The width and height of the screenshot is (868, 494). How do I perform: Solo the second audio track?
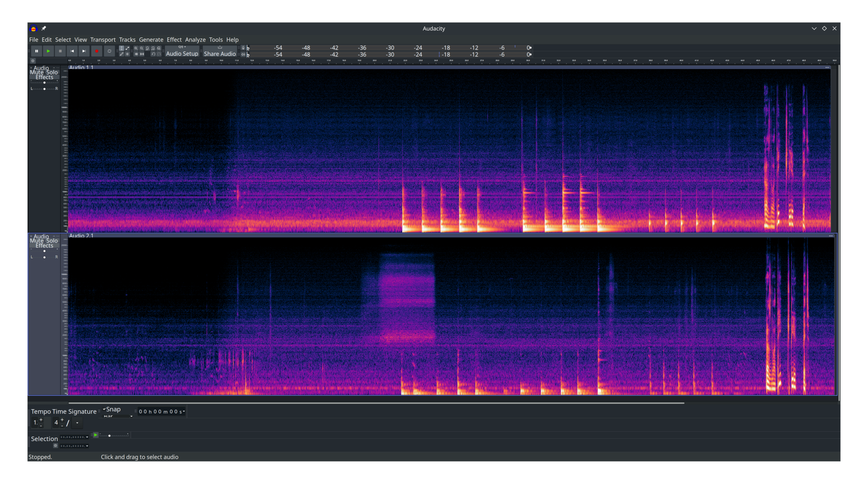click(52, 241)
